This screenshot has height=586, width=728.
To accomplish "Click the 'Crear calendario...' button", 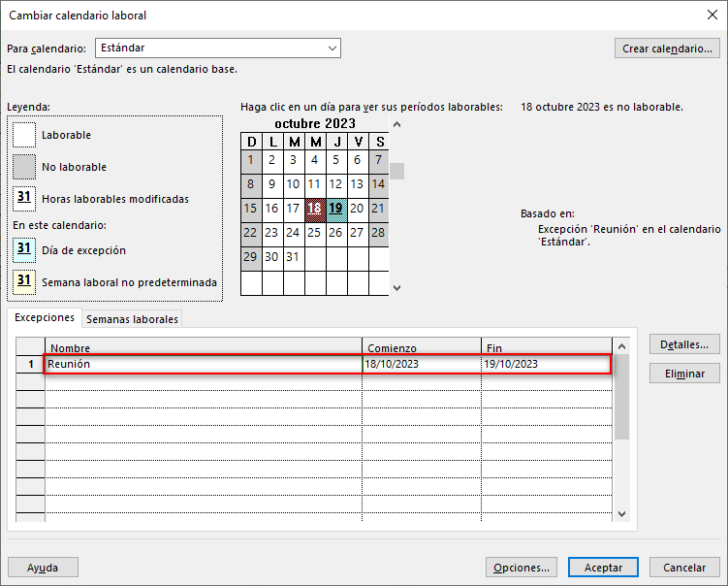I will (667, 49).
